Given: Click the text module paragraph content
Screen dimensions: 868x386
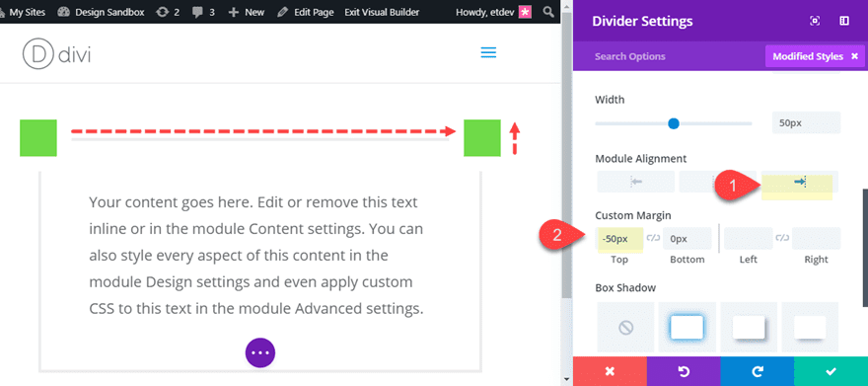Looking at the screenshot, I should coord(256,255).
